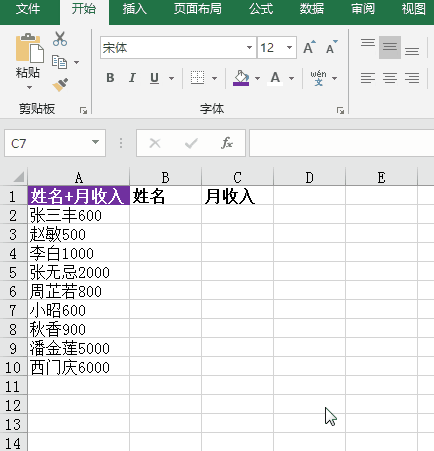This screenshot has width=434, height=451.
Task: Align text right
Action: pyautogui.click(x=412, y=78)
